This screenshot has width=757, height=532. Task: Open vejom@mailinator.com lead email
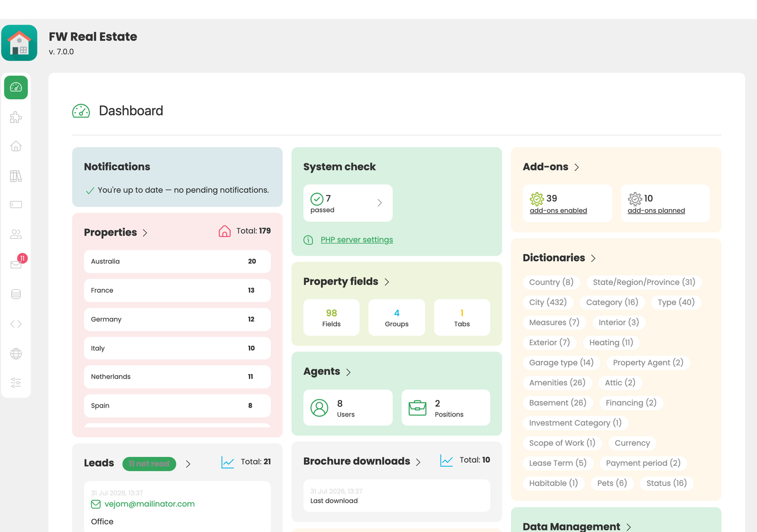click(150, 504)
